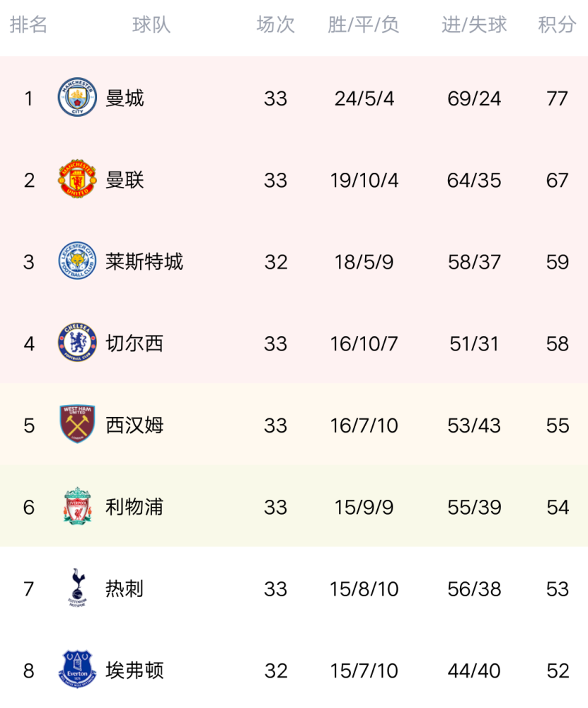588x708 pixels.
Task: Click the 埃弗顿 goals 44/40 cell
Action: 474,671
